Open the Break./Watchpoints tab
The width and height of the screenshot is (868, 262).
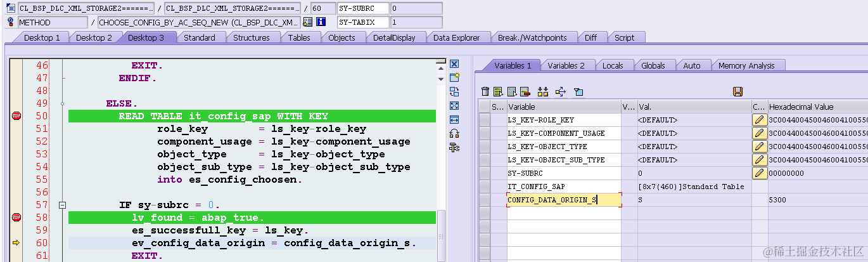tap(532, 37)
